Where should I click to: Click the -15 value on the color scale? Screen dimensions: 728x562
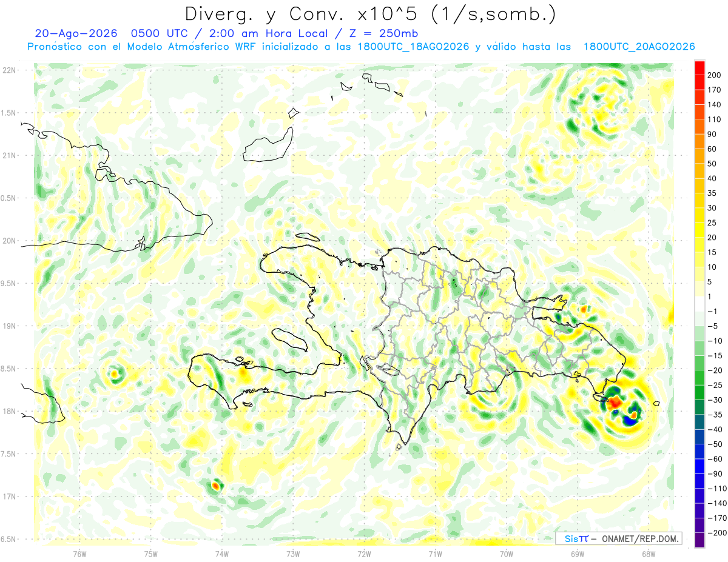(x=715, y=356)
